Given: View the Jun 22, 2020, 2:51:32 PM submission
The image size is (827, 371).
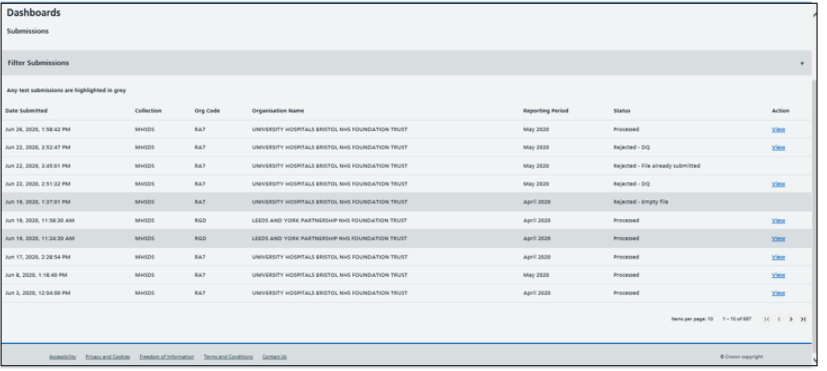Looking at the screenshot, I should (778, 184).
